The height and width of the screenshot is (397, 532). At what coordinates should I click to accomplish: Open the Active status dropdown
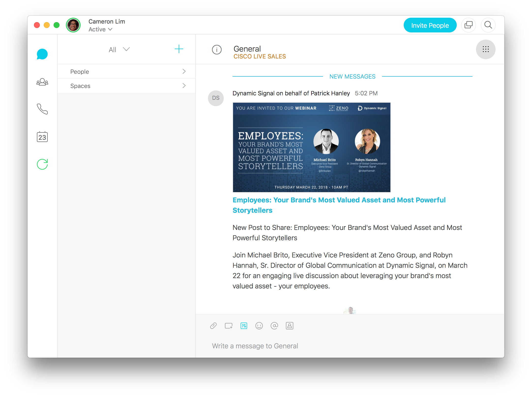click(101, 29)
